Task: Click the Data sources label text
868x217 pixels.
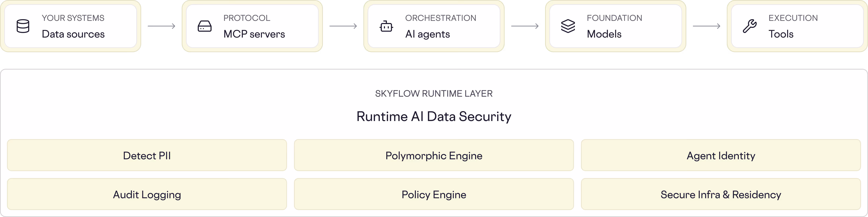Action: (73, 34)
